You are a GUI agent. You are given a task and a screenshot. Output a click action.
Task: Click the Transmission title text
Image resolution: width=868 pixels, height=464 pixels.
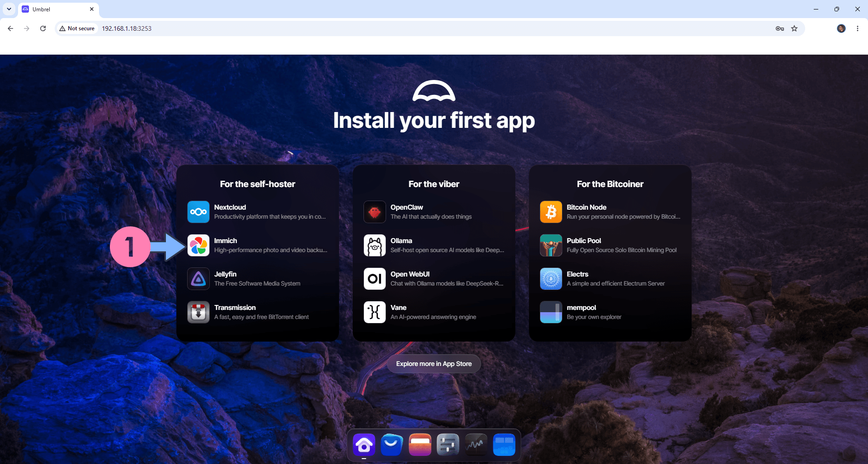tap(235, 308)
